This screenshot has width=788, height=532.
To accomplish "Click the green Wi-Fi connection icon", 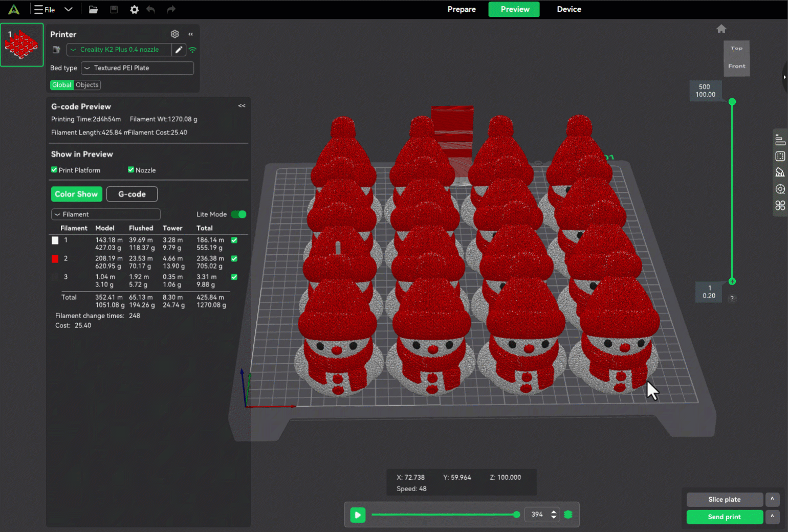I will 192,50.
